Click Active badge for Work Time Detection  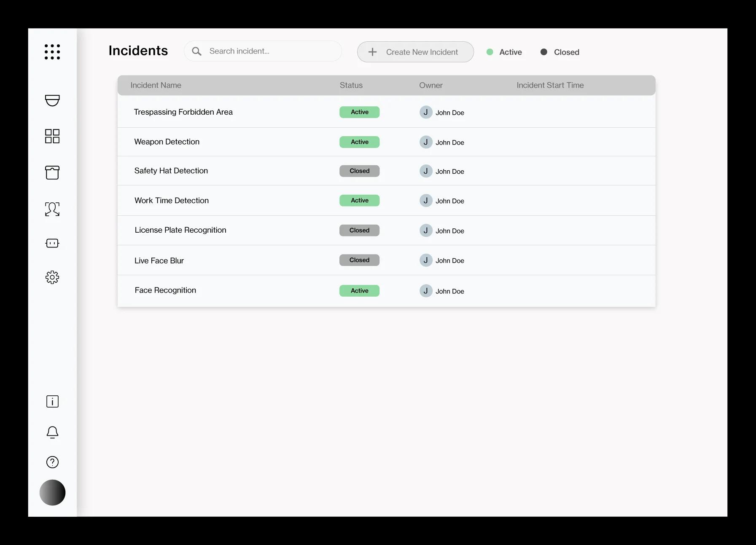[360, 200]
